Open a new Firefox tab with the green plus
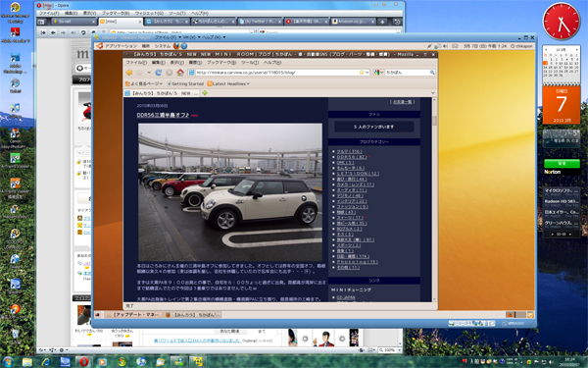 tap(205, 93)
